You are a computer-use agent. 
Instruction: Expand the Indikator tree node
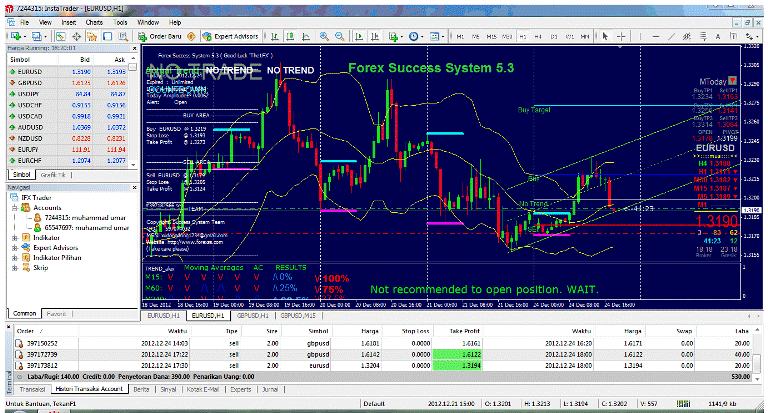[15, 238]
